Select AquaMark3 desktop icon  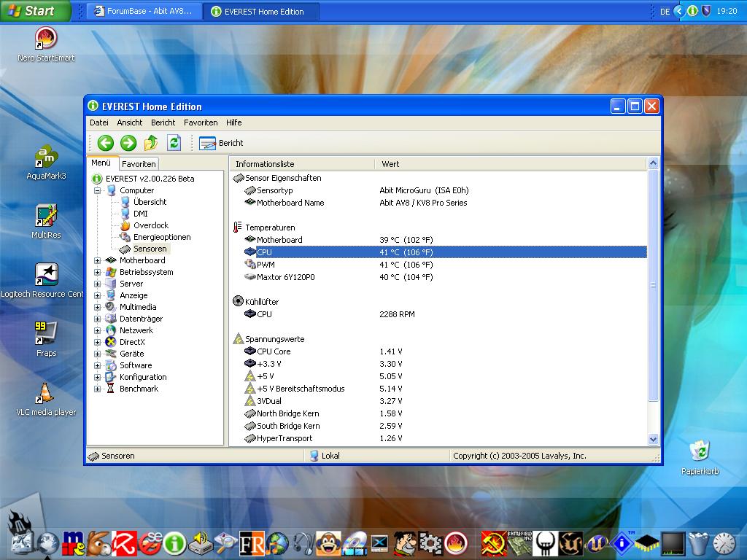46,157
